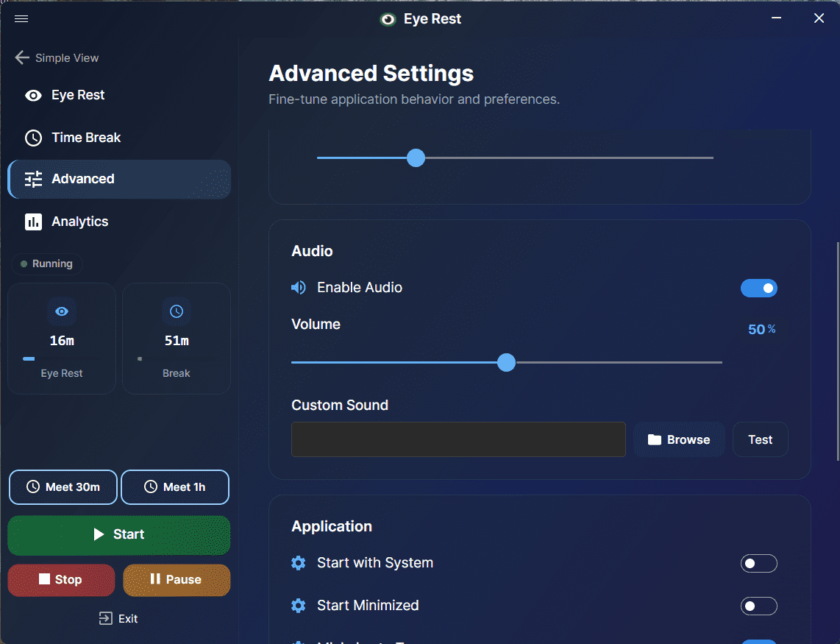Pause the running timers
Viewport: 840px width, 644px height.
point(177,580)
